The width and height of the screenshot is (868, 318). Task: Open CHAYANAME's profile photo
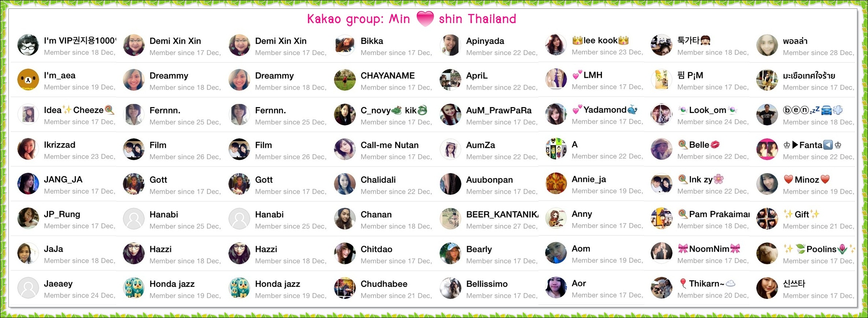tap(345, 80)
